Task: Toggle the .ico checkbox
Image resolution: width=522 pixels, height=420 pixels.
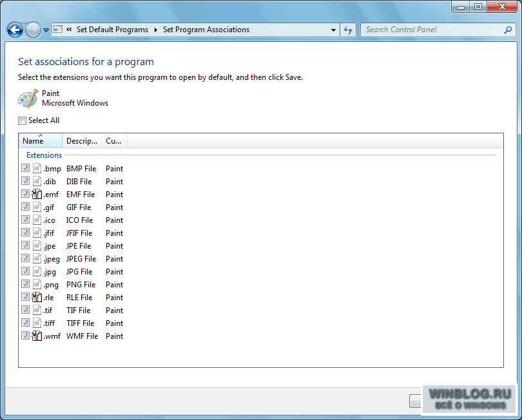Action: [25, 220]
